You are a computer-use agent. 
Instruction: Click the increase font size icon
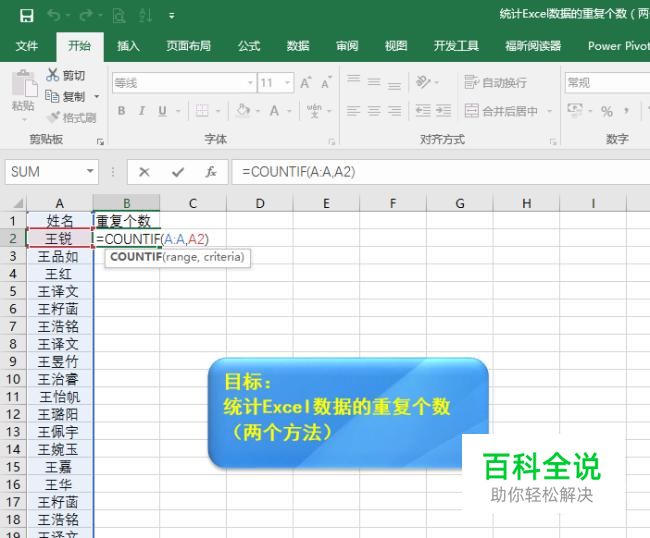click(x=306, y=83)
